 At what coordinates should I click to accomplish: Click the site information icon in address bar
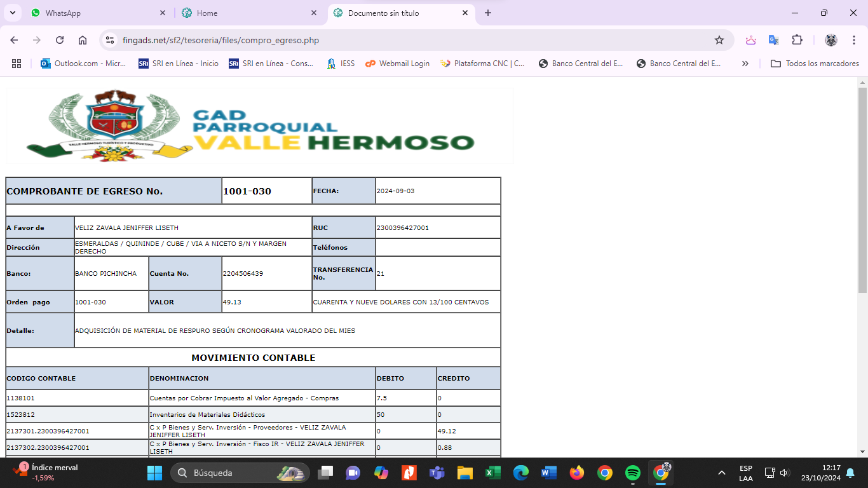click(110, 40)
